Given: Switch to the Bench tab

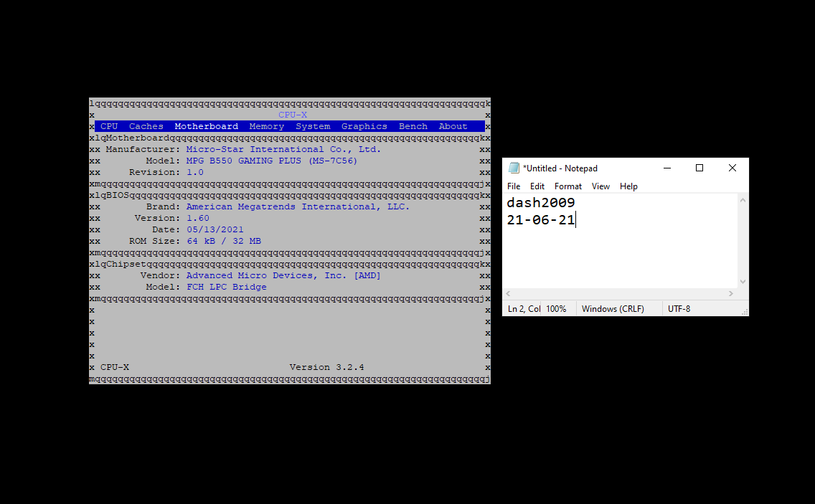Looking at the screenshot, I should [413, 126].
